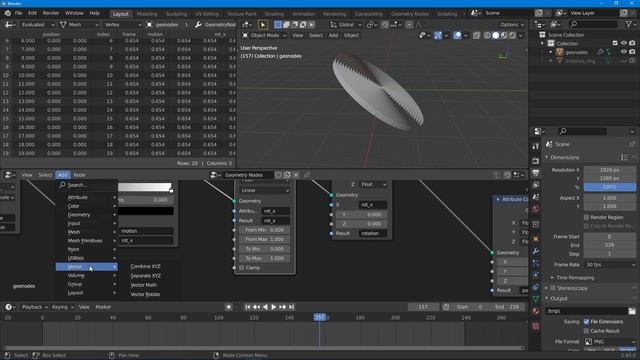This screenshot has height=360, width=640.
Task: Switch to Geometry Nodes workspace tab
Action: coord(409,14)
